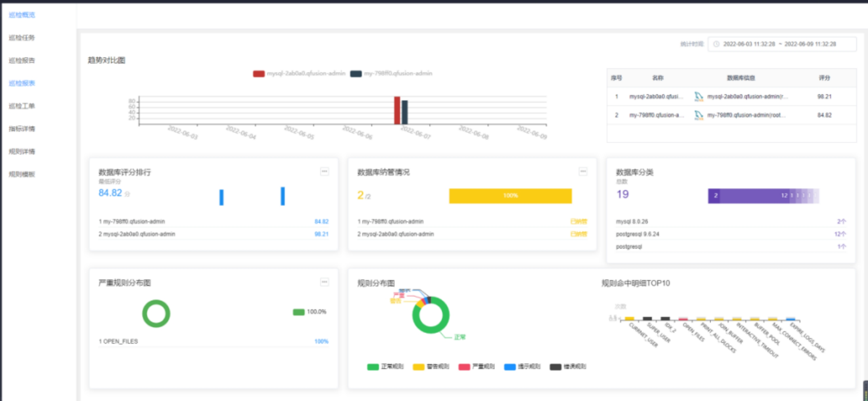The width and height of the screenshot is (868, 401).
Task: Click the mysql 8.0.26 category row
Action: click(x=731, y=221)
